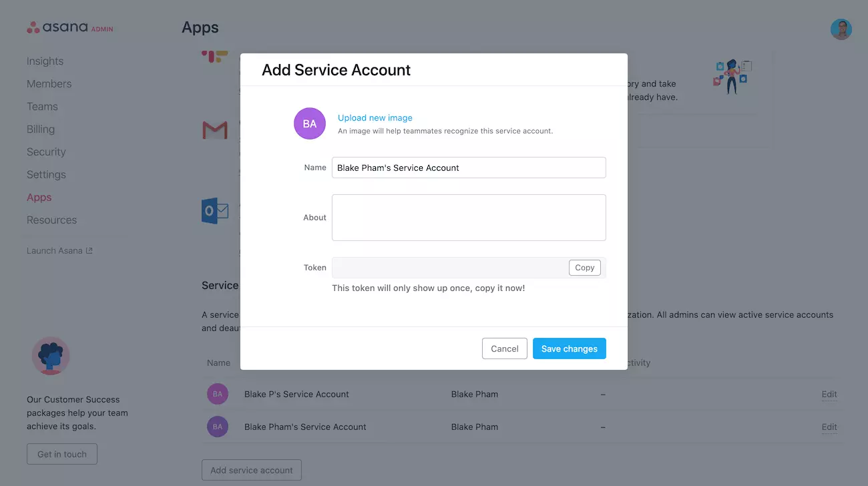The width and height of the screenshot is (868, 486).
Task: Click the Gmail app icon
Action: [x=215, y=130]
